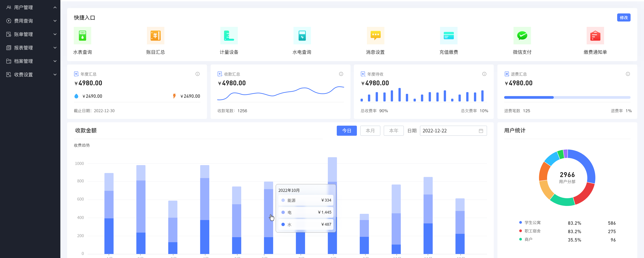
Task: Click the 总欠费率 10% text
Action: click(474, 111)
